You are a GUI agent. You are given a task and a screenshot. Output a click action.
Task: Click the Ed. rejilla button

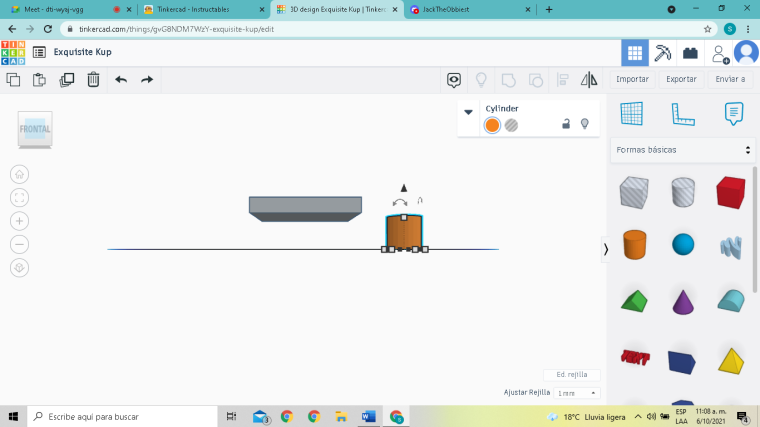pyautogui.click(x=571, y=375)
